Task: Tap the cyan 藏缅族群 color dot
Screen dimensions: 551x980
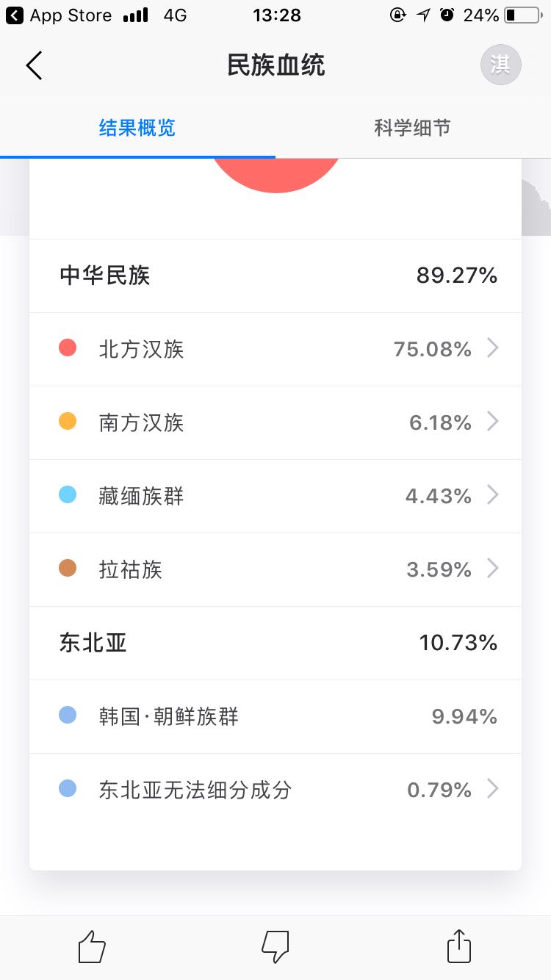Action: click(x=68, y=495)
